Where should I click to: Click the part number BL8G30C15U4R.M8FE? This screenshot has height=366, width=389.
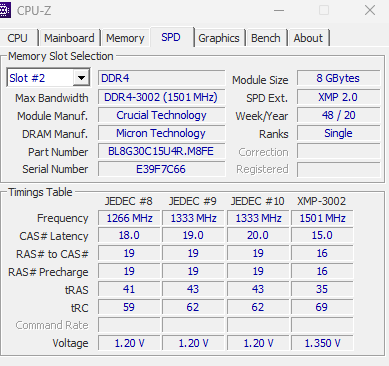[161, 151]
